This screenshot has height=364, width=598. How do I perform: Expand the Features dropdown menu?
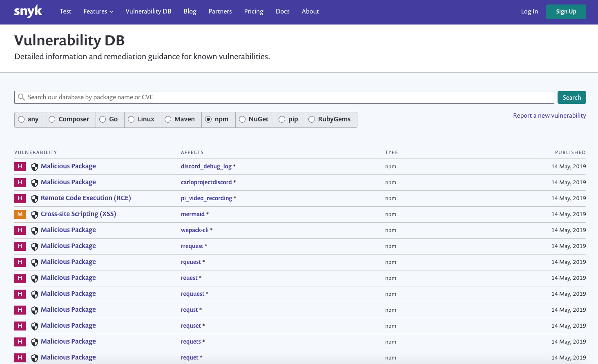(x=98, y=11)
